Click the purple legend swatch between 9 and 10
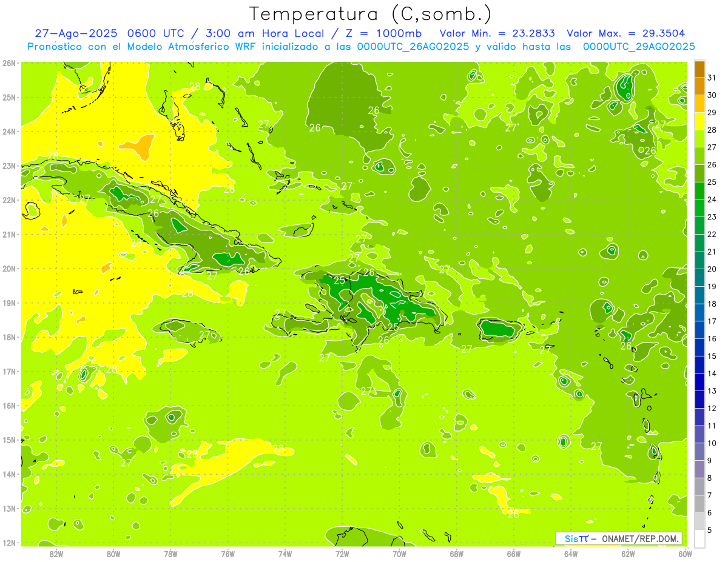 (x=699, y=451)
